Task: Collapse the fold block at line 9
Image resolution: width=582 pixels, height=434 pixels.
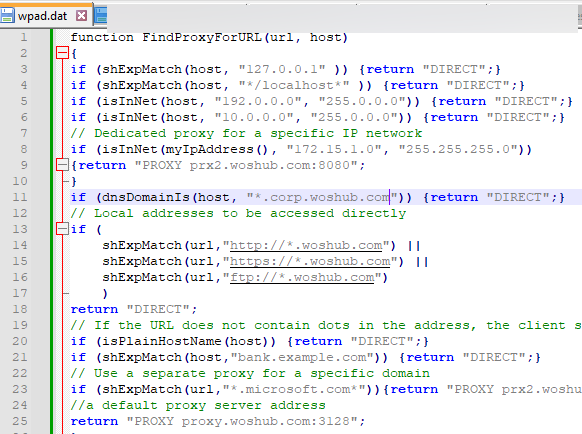Action: tap(62, 165)
